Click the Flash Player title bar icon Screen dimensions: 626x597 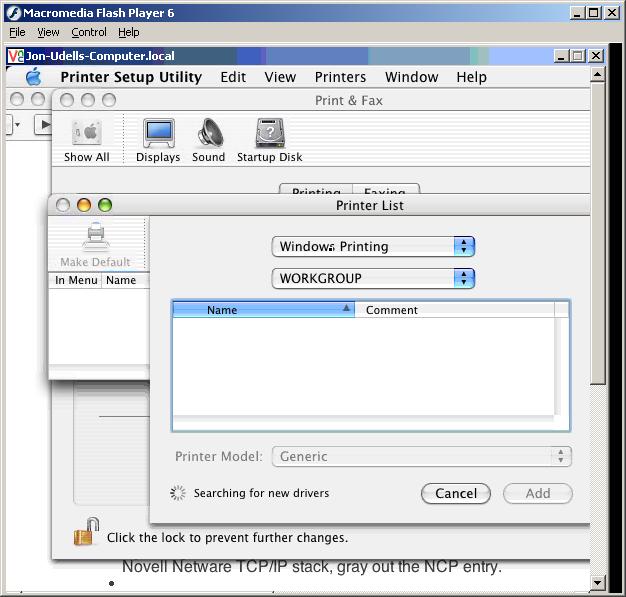coord(14,13)
